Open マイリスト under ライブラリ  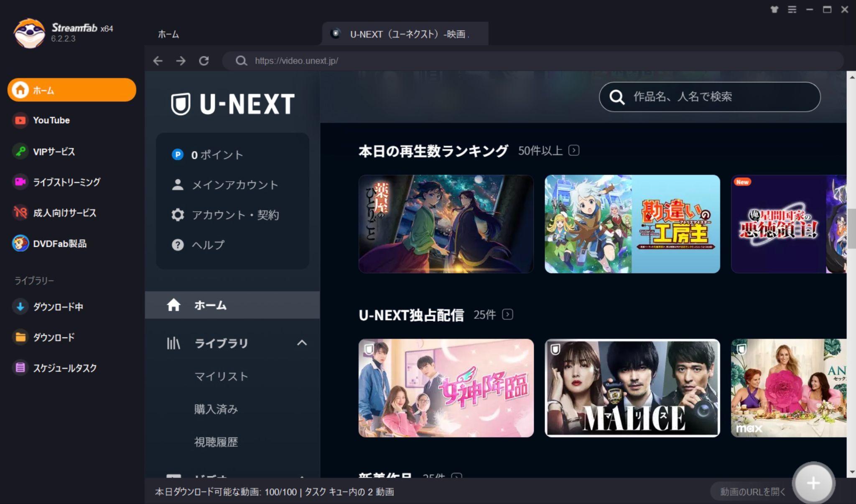[221, 376]
